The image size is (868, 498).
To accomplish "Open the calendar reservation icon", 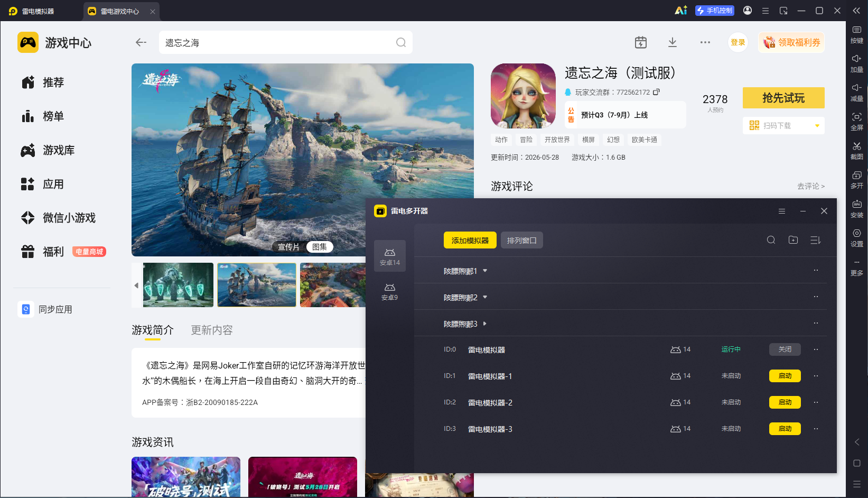I will click(641, 42).
